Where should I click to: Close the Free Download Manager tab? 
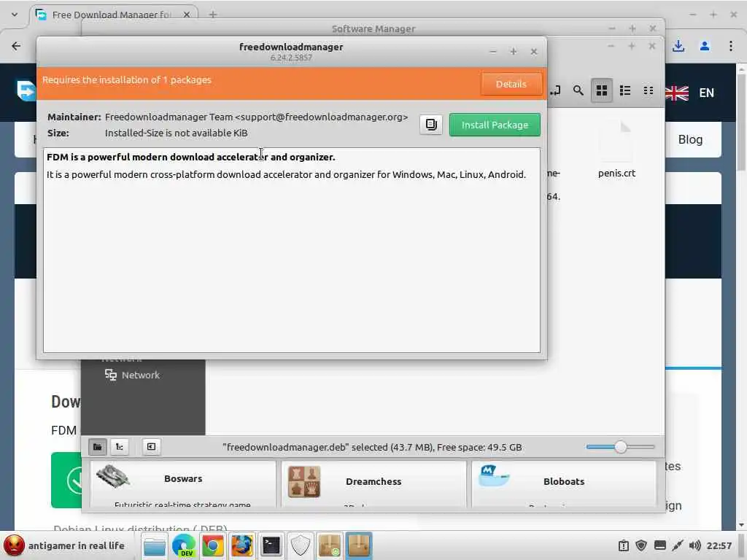tap(187, 15)
